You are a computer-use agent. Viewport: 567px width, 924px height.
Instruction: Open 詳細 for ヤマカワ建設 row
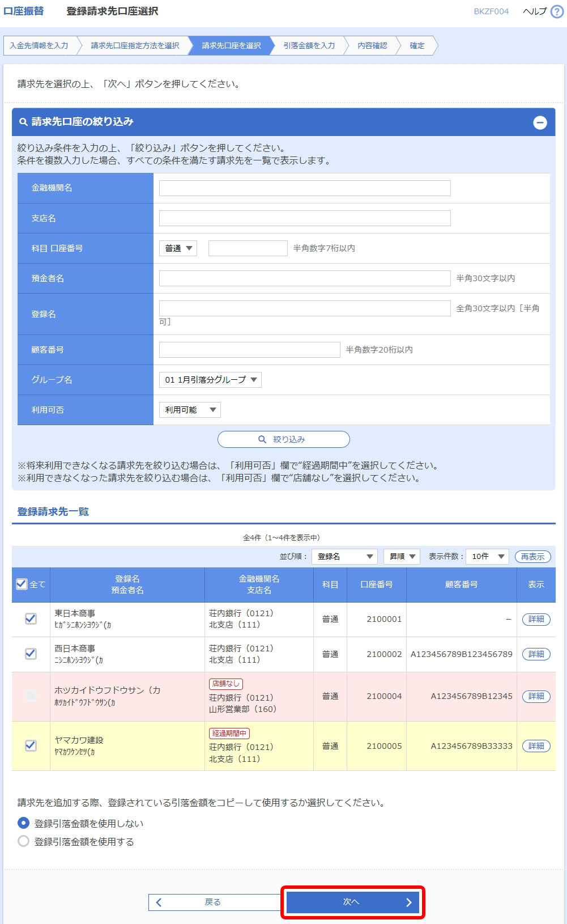pyautogui.click(x=536, y=746)
